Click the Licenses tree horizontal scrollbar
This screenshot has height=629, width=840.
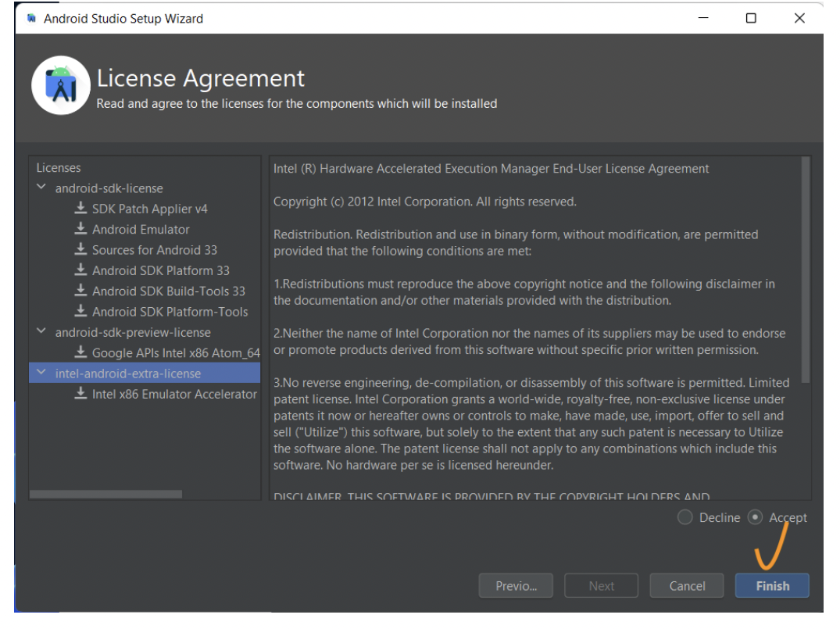[x=106, y=494]
